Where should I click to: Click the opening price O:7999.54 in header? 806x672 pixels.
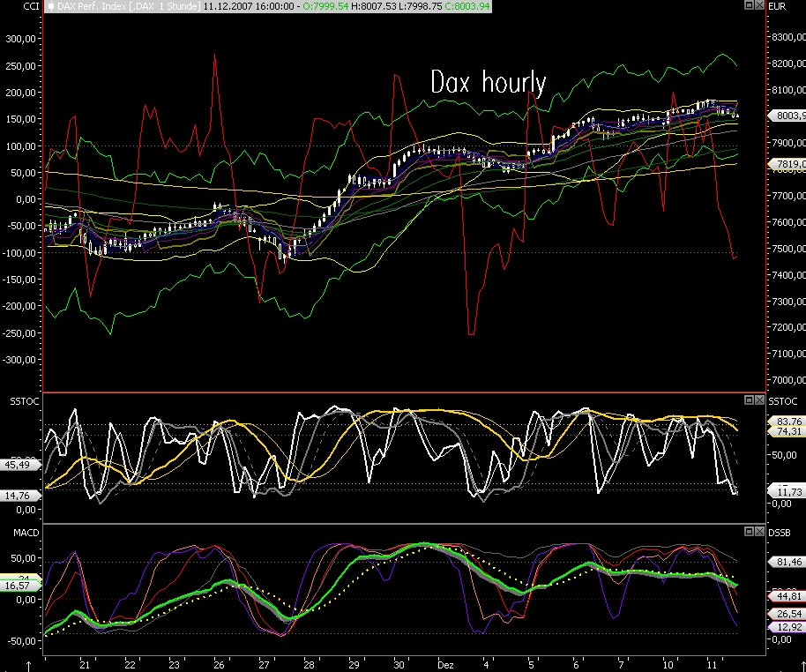click(x=325, y=6)
